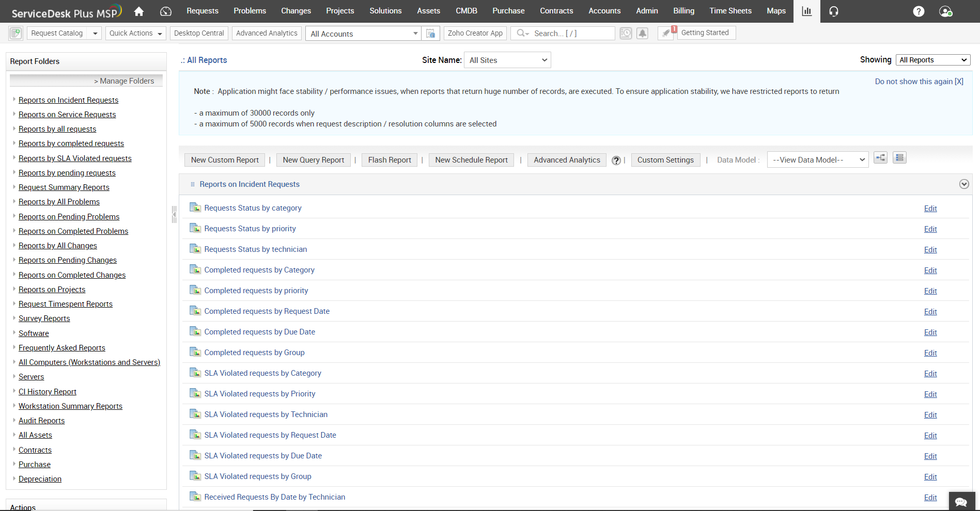Open notifications via the bell icon
Viewport: 980px width, 511px height.
coord(642,33)
